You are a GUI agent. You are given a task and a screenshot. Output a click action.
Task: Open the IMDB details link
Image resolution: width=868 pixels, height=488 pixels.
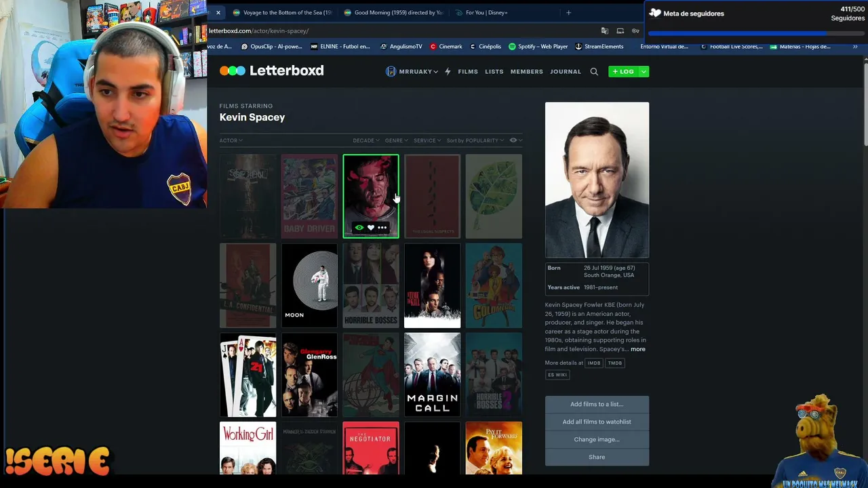(x=594, y=363)
